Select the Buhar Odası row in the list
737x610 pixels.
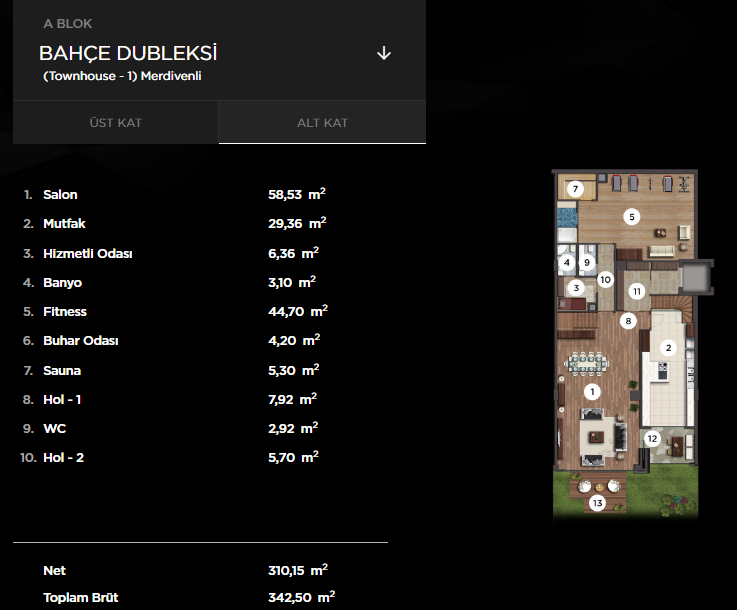[x=81, y=341]
